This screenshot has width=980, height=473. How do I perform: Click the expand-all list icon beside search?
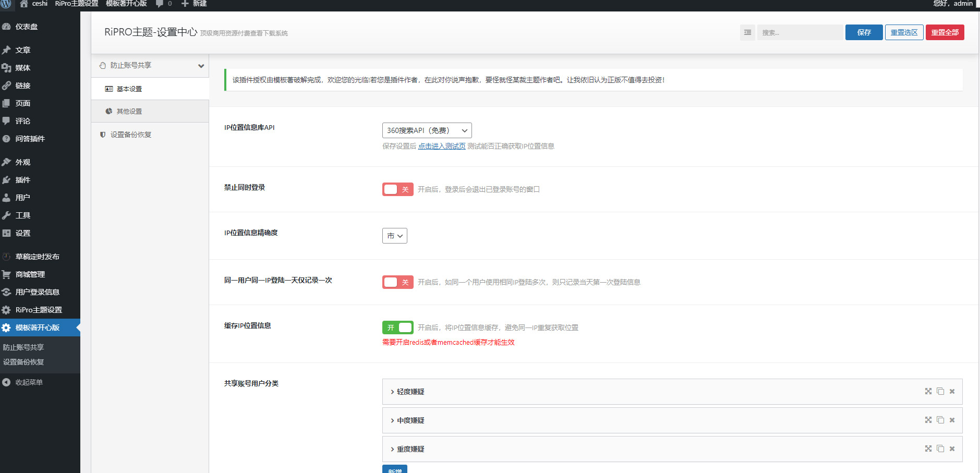[x=747, y=32]
